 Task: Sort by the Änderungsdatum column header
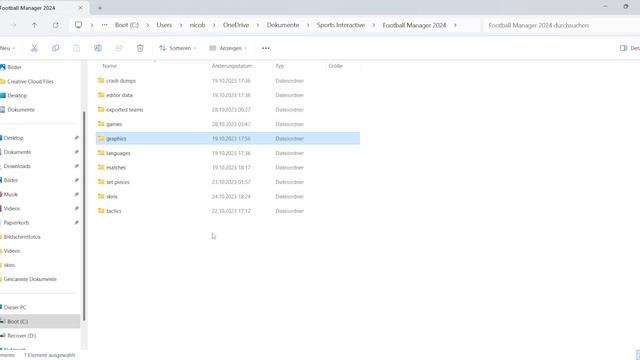pos(232,66)
